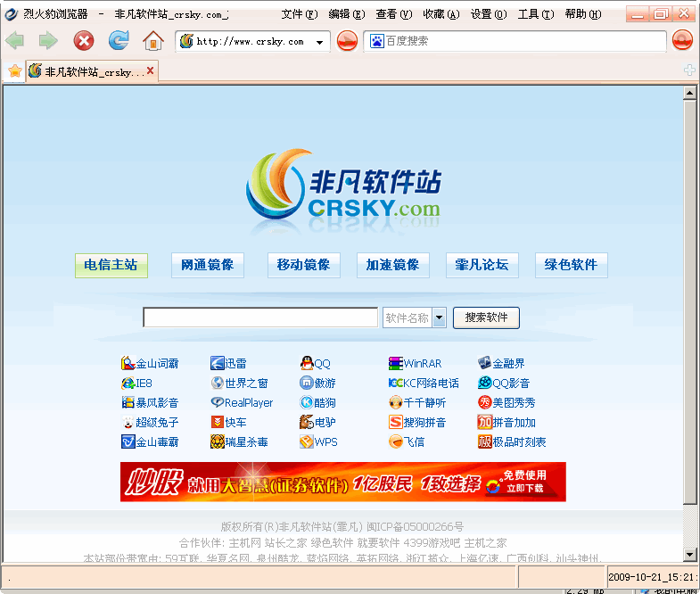Click the software search text box
Image resolution: width=700 pixels, height=594 pixels.
point(260,318)
